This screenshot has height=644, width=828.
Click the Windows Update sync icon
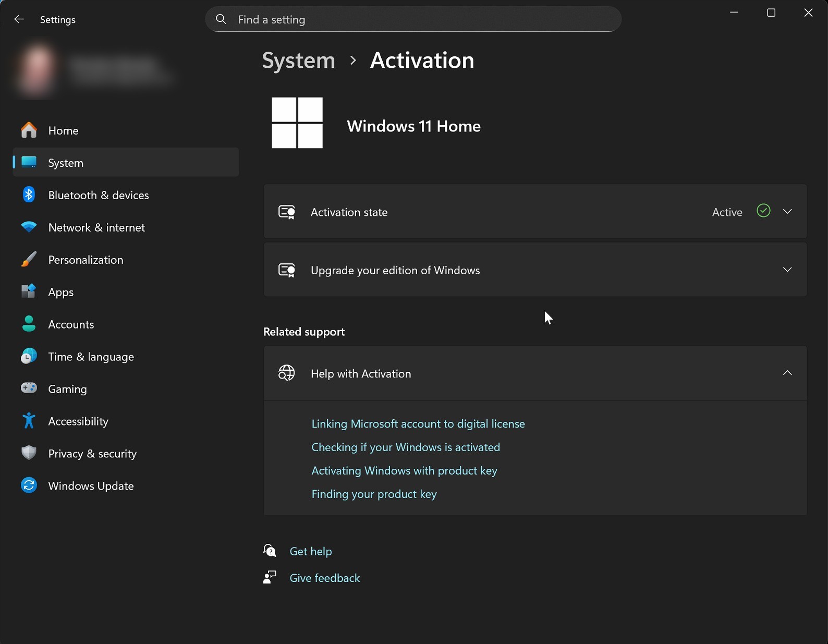coord(29,485)
